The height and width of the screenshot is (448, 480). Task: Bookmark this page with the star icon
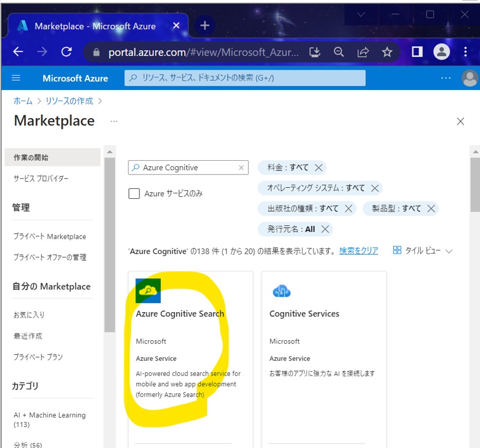[x=387, y=52]
